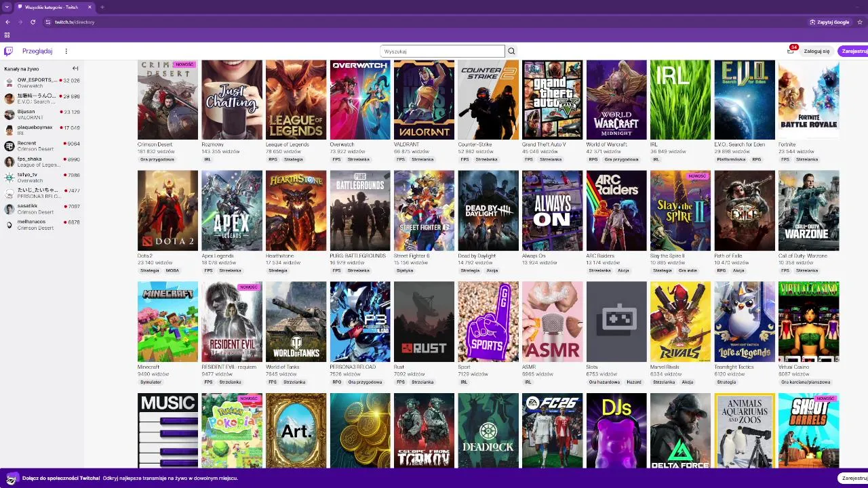Open the Hearthstone category cover
Viewport: 868px width, 488px height.
pos(296,211)
